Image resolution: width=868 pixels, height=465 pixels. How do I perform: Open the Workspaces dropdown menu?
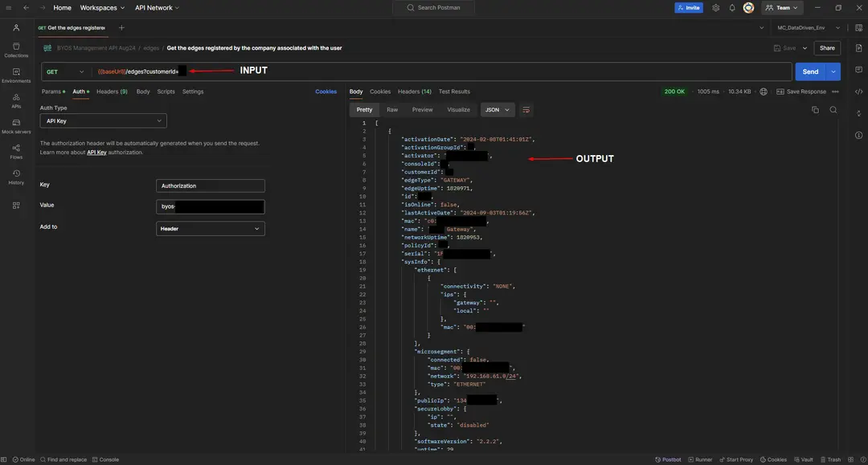(102, 8)
